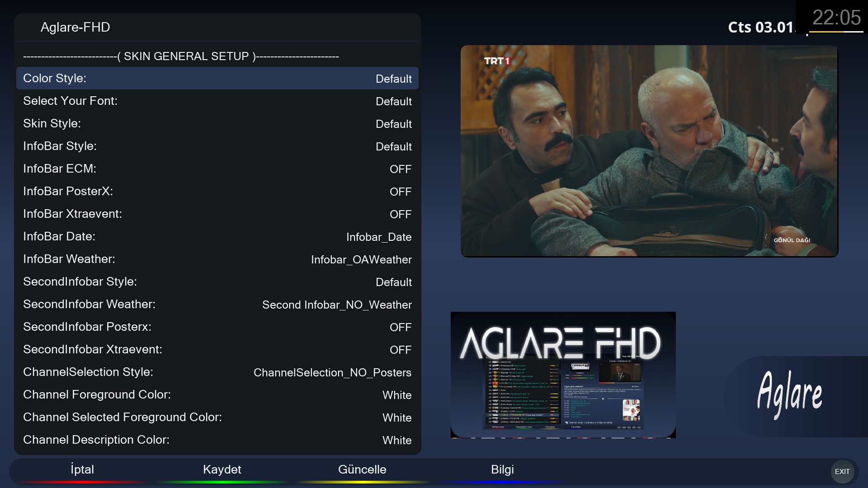This screenshot has width=868, height=488.
Task: Click the EXIT round button
Action: [842, 471]
